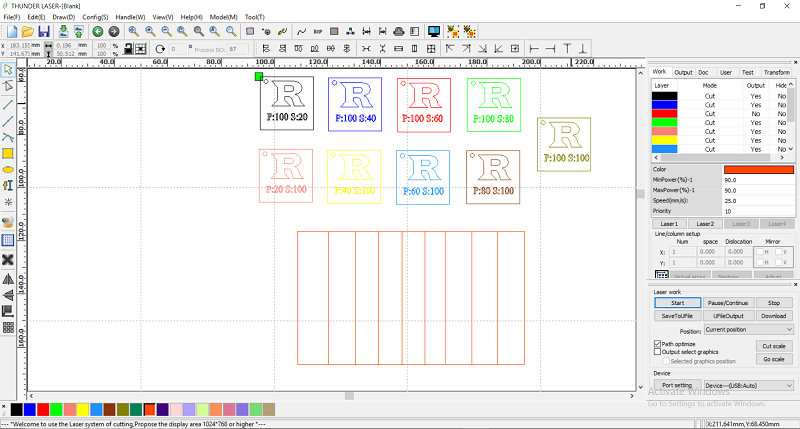Image resolution: width=800 pixels, height=429 pixels.
Task: Click the virtual array grid icon in panel
Action: (x=662, y=275)
